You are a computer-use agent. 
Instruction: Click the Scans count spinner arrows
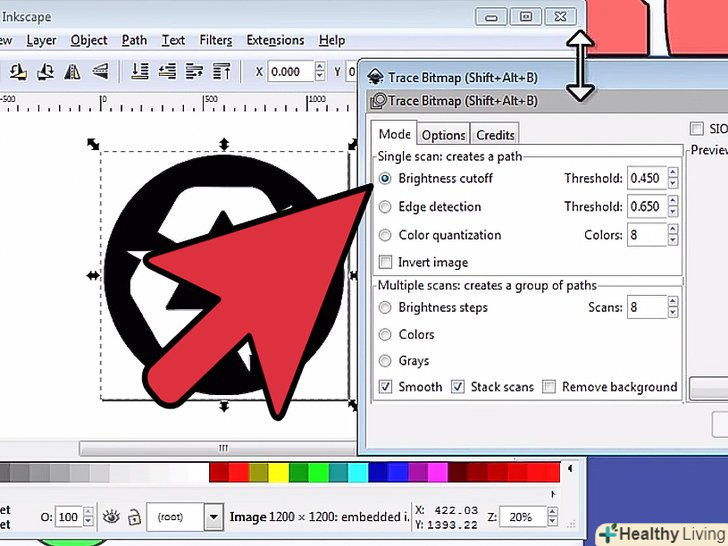673,307
